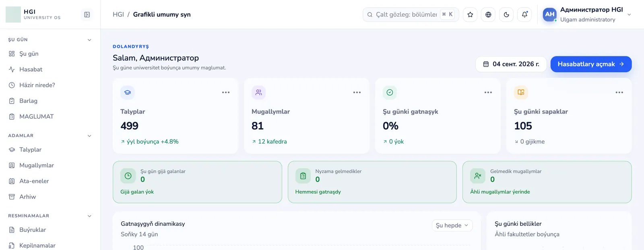
Task: Collapse the ADAMLAR sidebar section
Action: tap(89, 136)
